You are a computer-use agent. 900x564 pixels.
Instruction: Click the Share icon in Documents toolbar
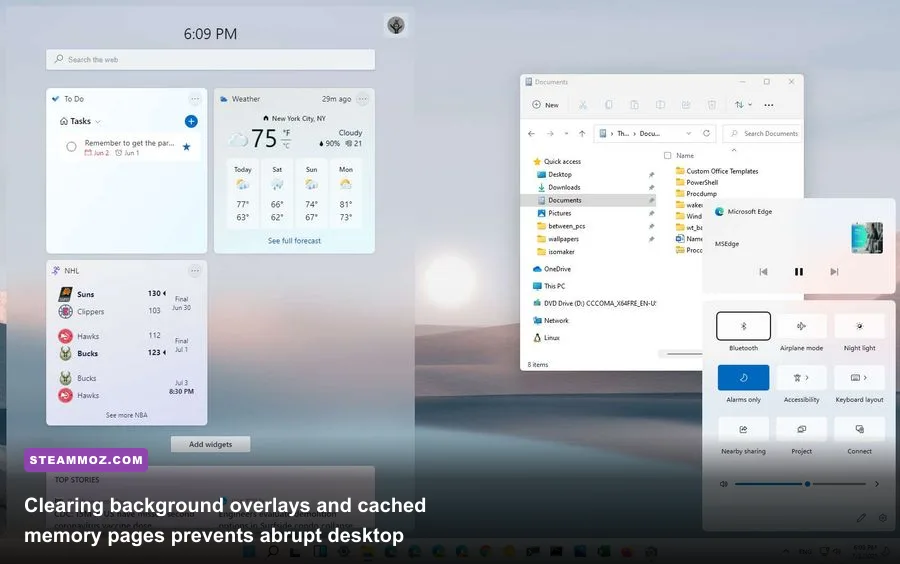(686, 104)
